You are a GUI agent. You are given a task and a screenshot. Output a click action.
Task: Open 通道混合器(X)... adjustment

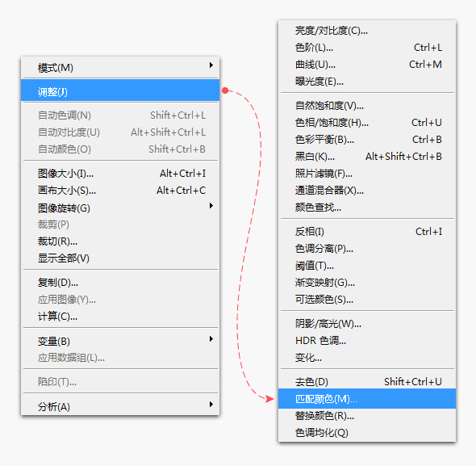[367, 191]
